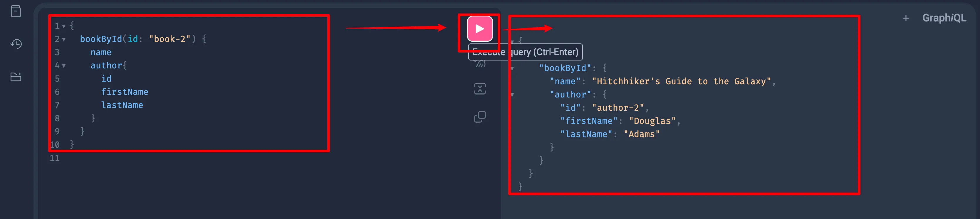Collapse the author block at line 4

tap(64, 66)
